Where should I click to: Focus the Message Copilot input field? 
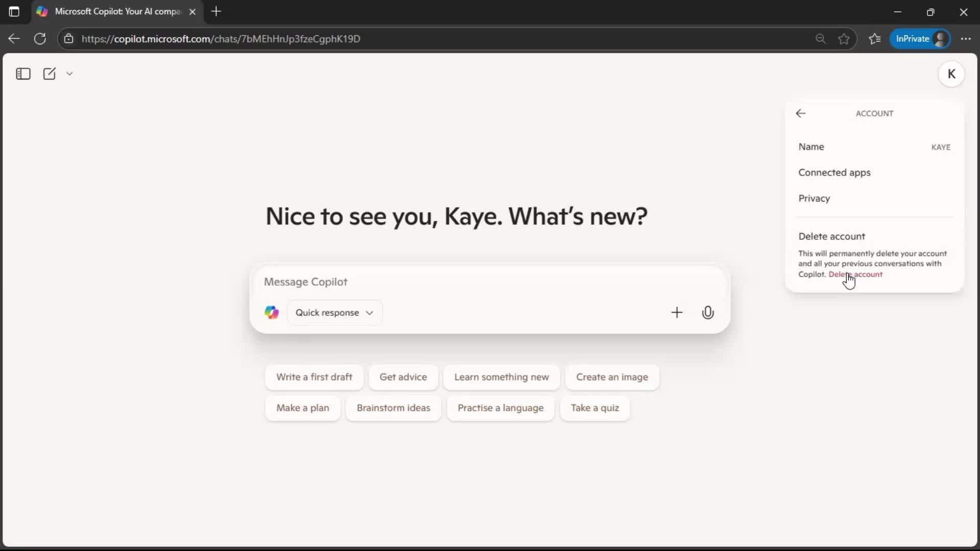[x=489, y=282]
